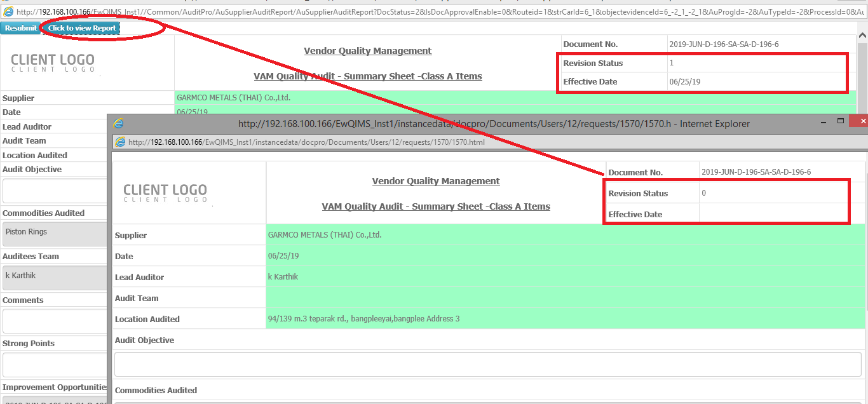The image size is (868, 404).
Task: Click Supplier label in back window
Action: pyautogui.click(x=18, y=98)
